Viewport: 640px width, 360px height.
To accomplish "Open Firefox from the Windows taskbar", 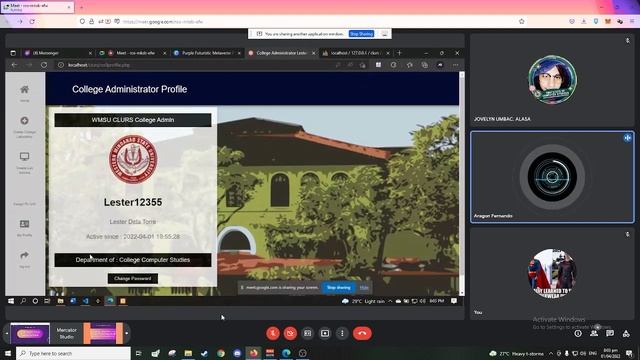I will (253, 353).
